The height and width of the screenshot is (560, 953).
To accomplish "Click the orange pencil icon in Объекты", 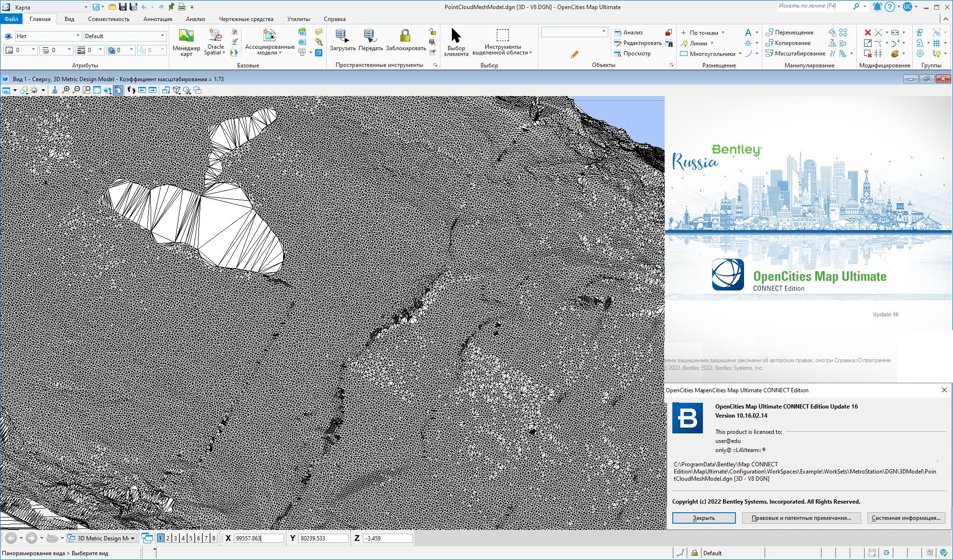I will [x=574, y=54].
